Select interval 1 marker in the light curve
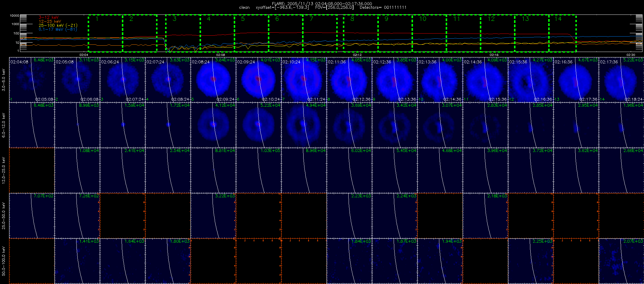Viewport: 644px width, 284px height. [x=97, y=19]
